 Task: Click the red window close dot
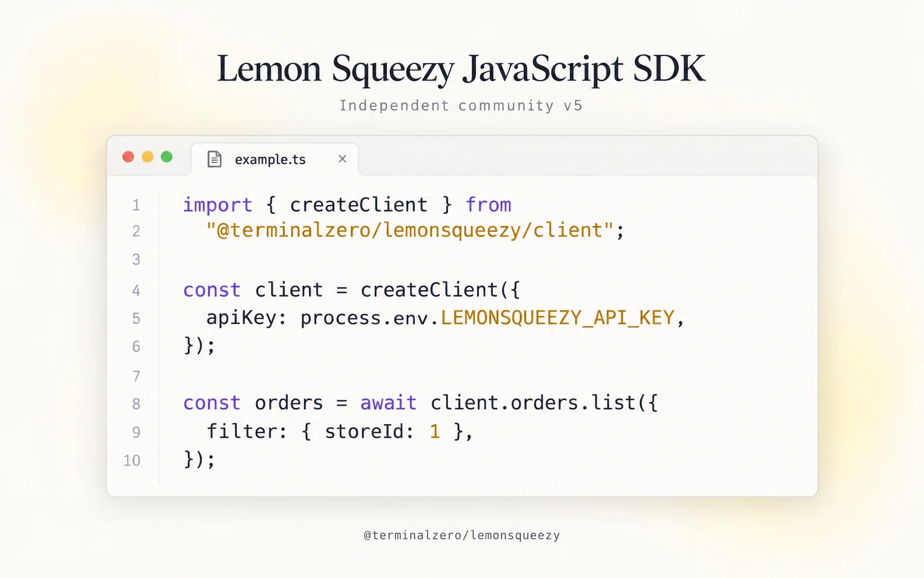click(128, 157)
